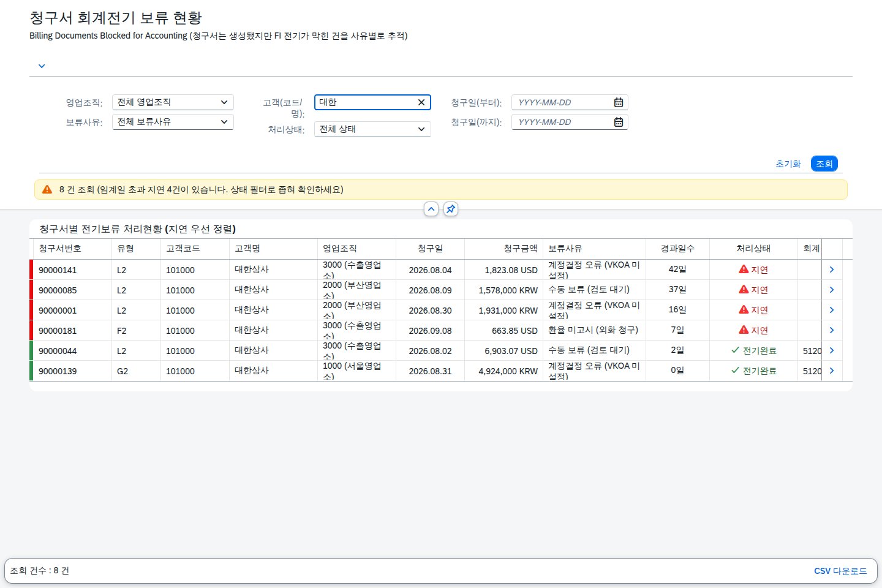The image size is (882, 588).
Task: Click 지연 status icon for 90000181
Action: [x=744, y=330]
